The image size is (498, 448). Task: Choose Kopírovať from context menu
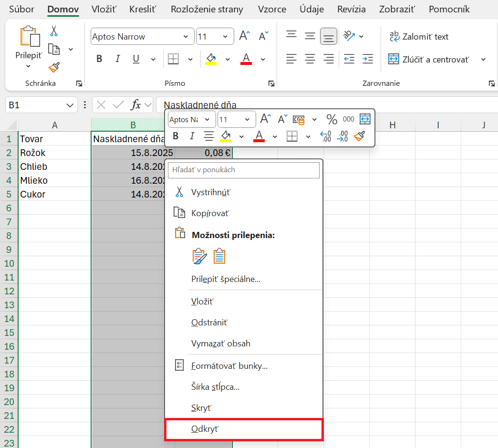click(244, 213)
